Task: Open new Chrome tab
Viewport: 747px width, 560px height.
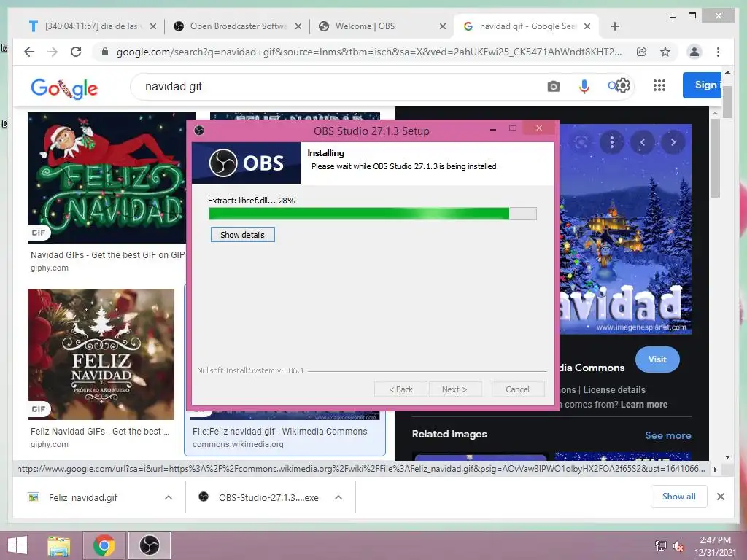Action: pos(615,26)
